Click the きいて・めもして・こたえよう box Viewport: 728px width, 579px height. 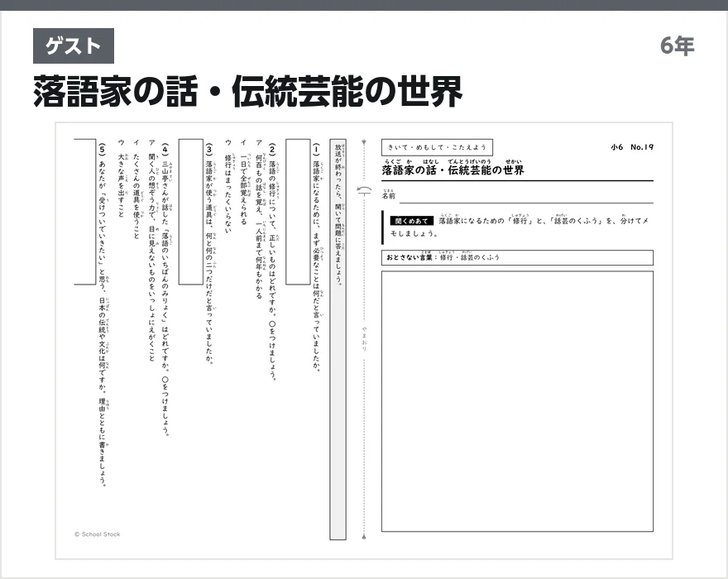pyautogui.click(x=437, y=147)
